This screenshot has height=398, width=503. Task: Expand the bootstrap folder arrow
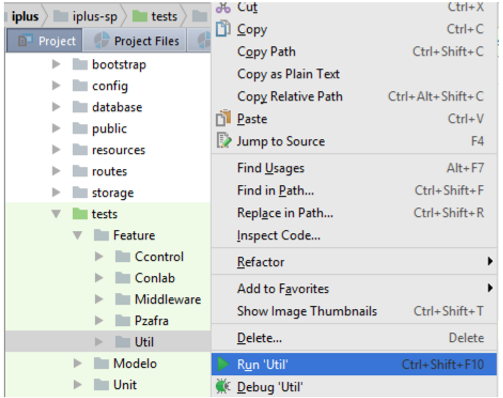56,64
